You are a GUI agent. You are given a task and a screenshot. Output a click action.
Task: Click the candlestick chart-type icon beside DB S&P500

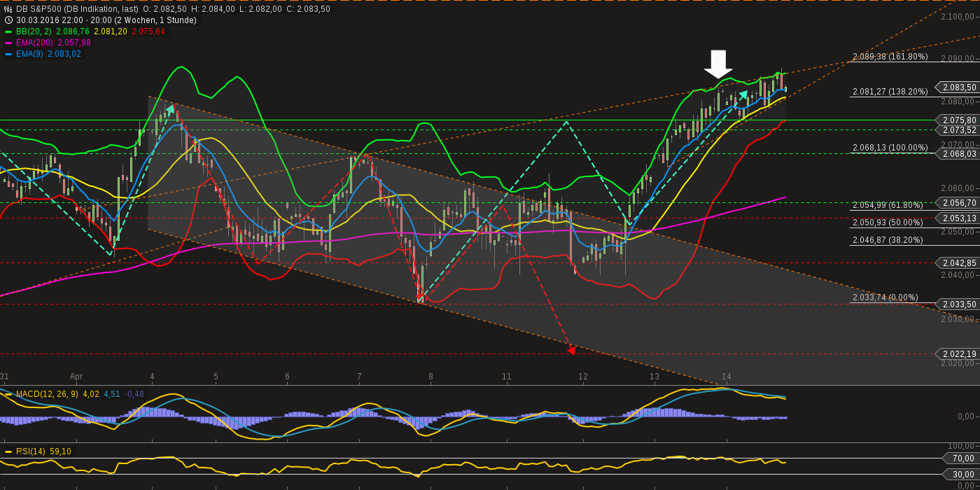[8, 9]
